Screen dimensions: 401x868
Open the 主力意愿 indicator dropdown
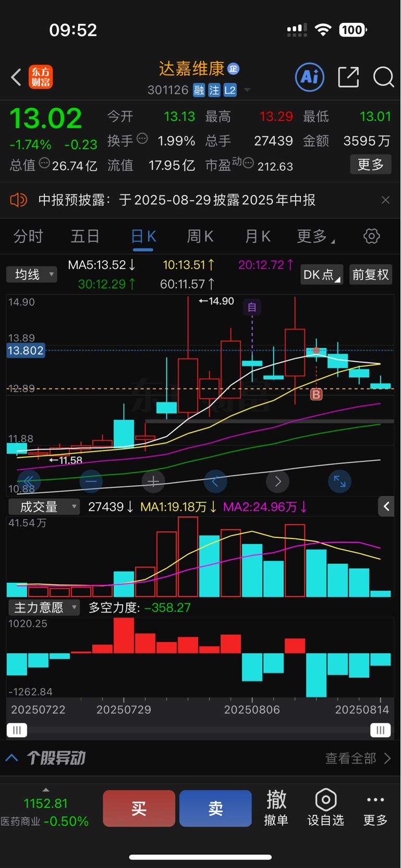44,607
